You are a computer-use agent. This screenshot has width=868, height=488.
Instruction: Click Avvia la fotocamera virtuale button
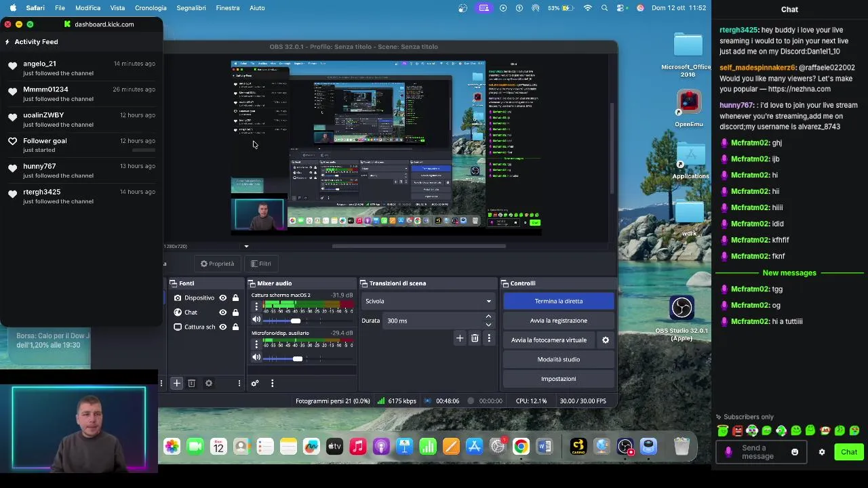pyautogui.click(x=549, y=340)
